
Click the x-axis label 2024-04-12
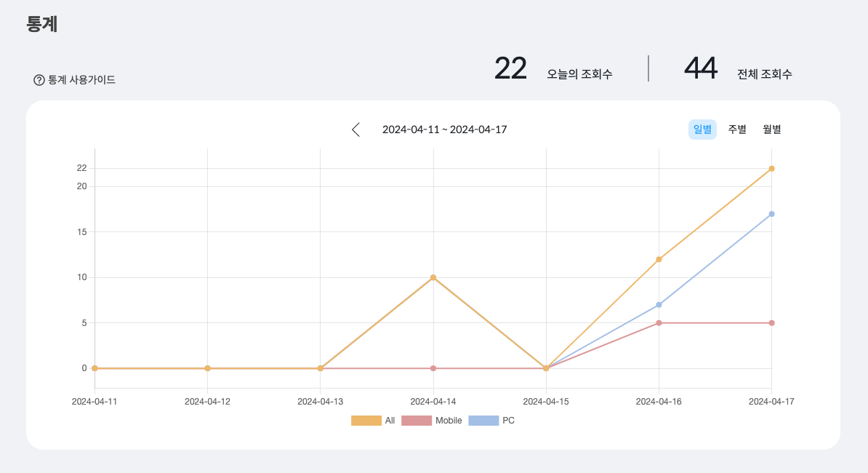tap(208, 402)
